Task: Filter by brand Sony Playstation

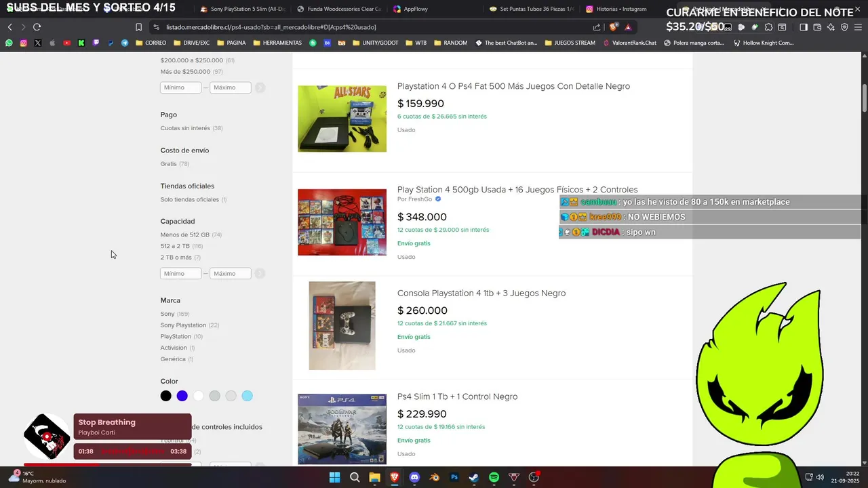Action: point(190,325)
